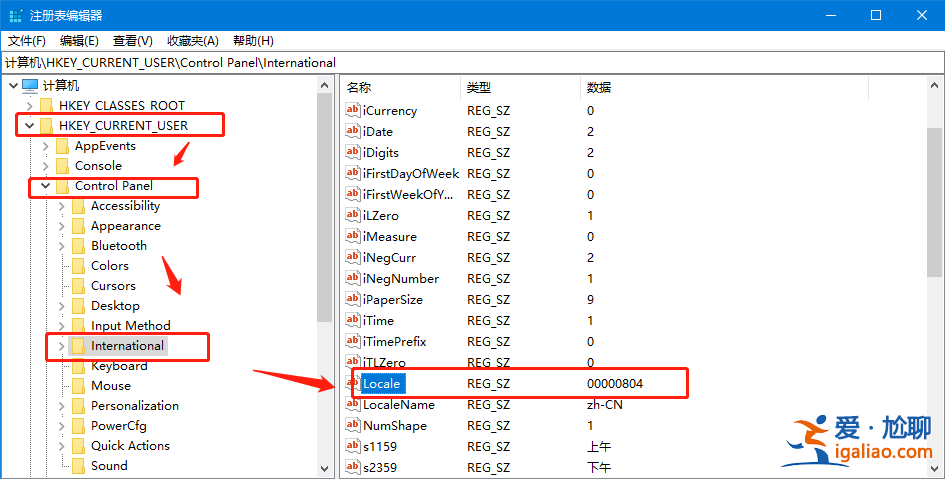Screen dimensions: 945x479
Task: Expand the International key
Action: tap(61, 346)
